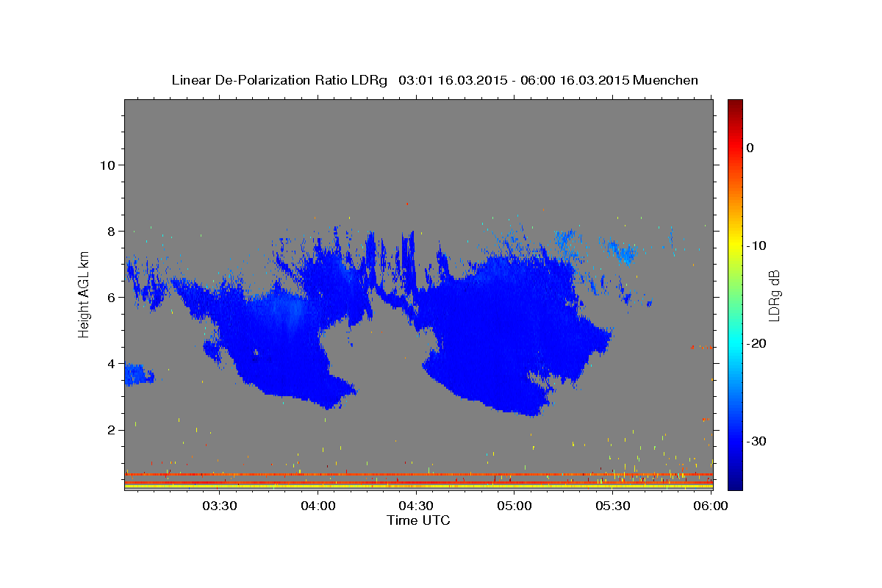Click the height tick label '10'
Screen dimensions: 882x588
pyautogui.click(x=107, y=165)
